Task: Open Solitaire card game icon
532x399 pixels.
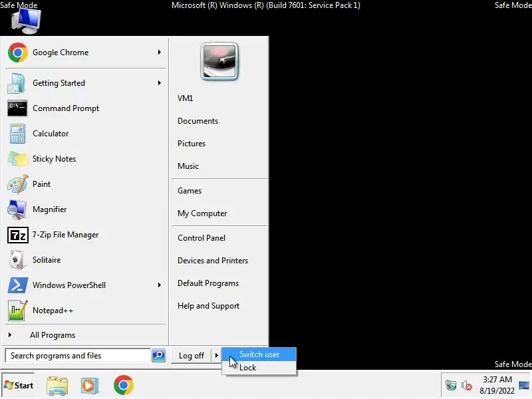Action: coord(17,260)
